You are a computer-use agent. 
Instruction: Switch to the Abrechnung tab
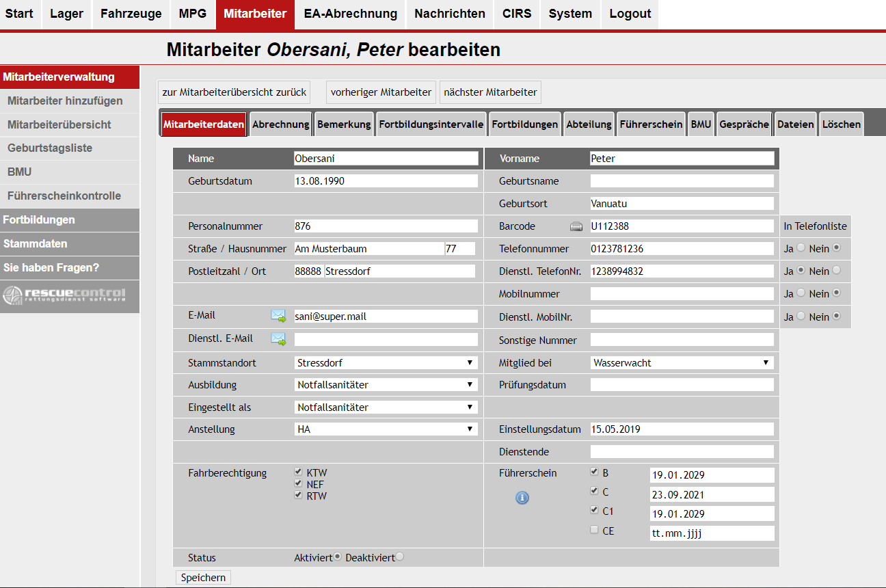(x=281, y=124)
